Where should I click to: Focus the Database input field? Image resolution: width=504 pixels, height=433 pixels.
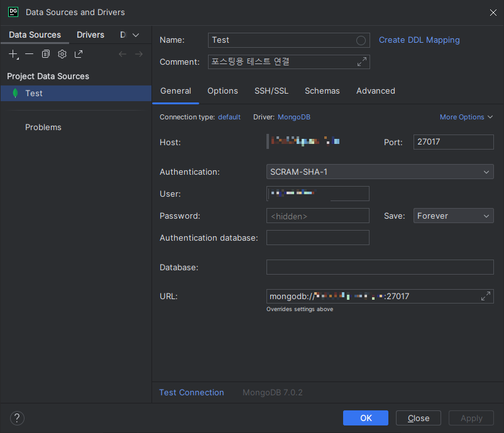tap(380, 267)
